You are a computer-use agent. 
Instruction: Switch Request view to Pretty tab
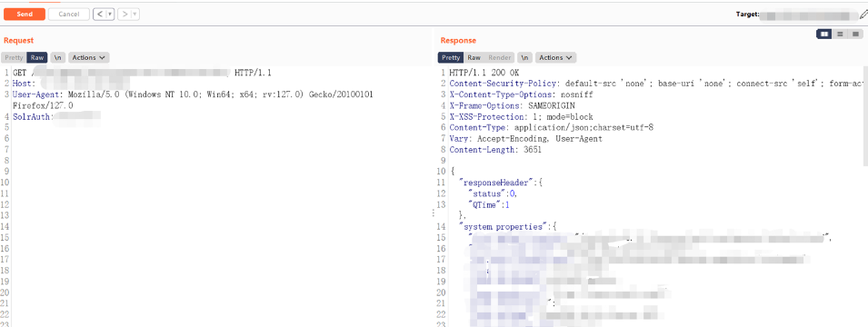(x=14, y=57)
